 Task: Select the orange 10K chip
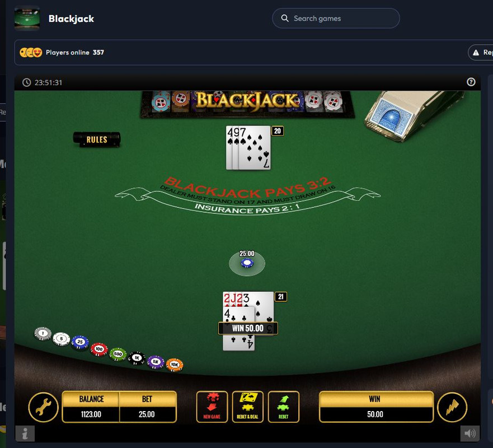pos(175,365)
